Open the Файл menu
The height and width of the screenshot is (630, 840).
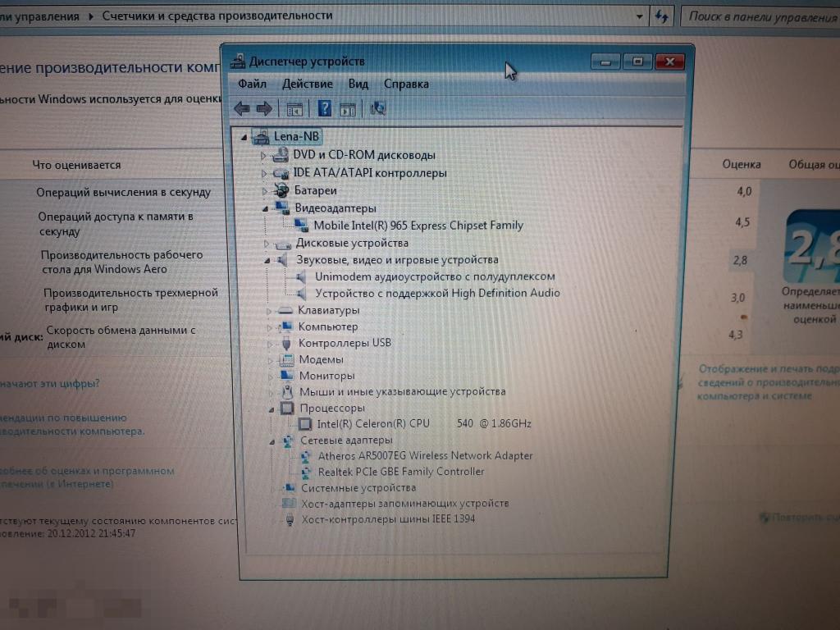253,84
